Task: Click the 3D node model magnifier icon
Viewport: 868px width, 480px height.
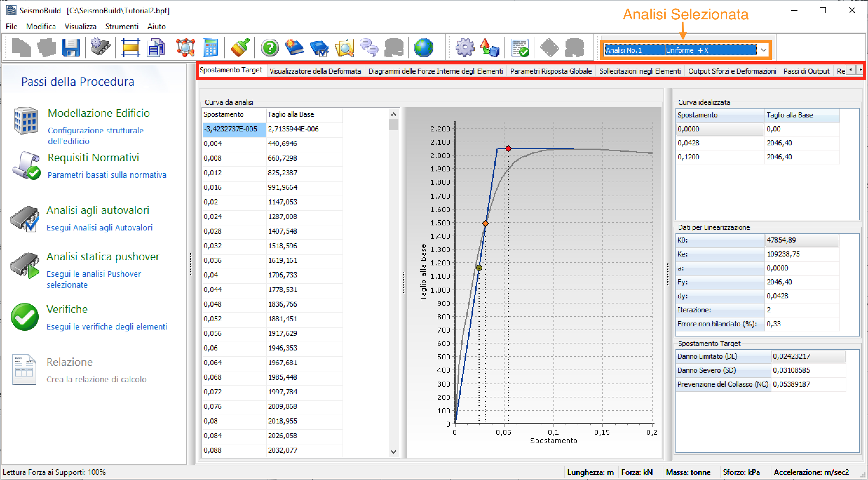Action: click(186, 48)
